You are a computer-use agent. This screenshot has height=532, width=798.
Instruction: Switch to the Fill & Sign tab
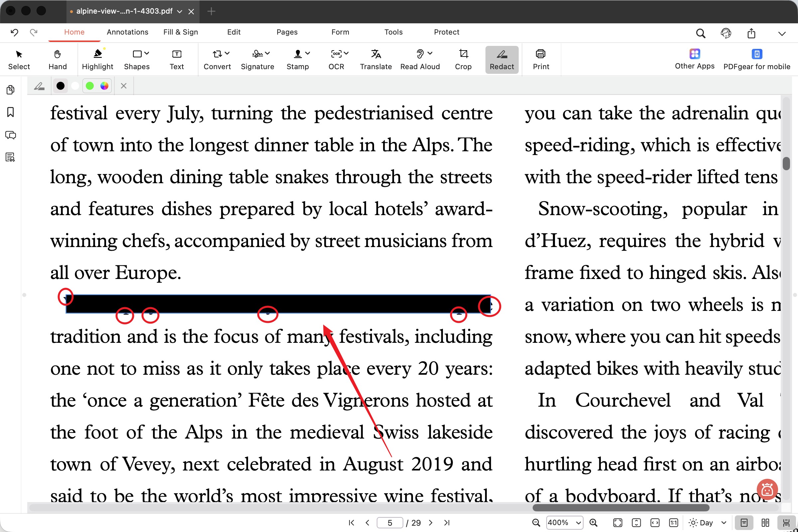click(x=181, y=32)
